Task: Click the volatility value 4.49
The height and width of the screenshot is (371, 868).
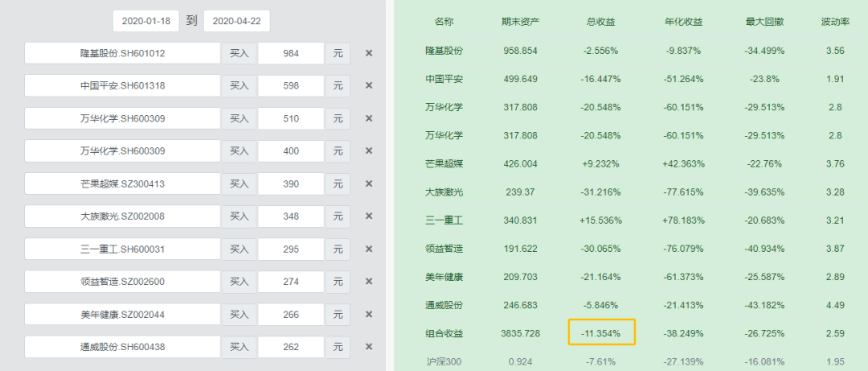Action: coord(835,305)
